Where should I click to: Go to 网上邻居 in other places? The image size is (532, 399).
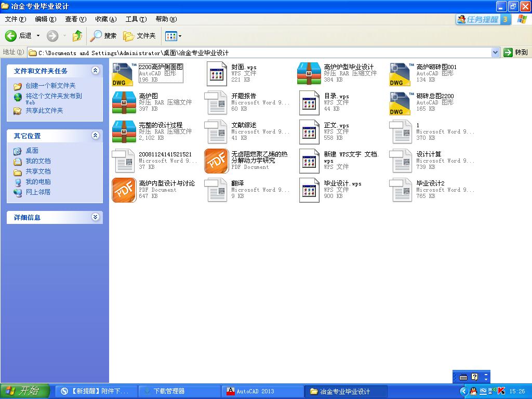tap(38, 192)
